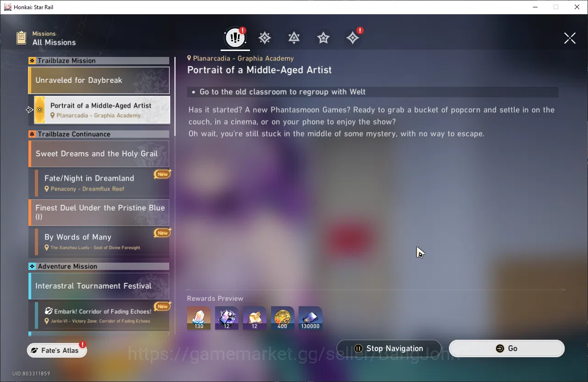The image size is (588, 382).
Task: Click the New badge on Corridor of Fading Echoes
Action: tap(162, 306)
